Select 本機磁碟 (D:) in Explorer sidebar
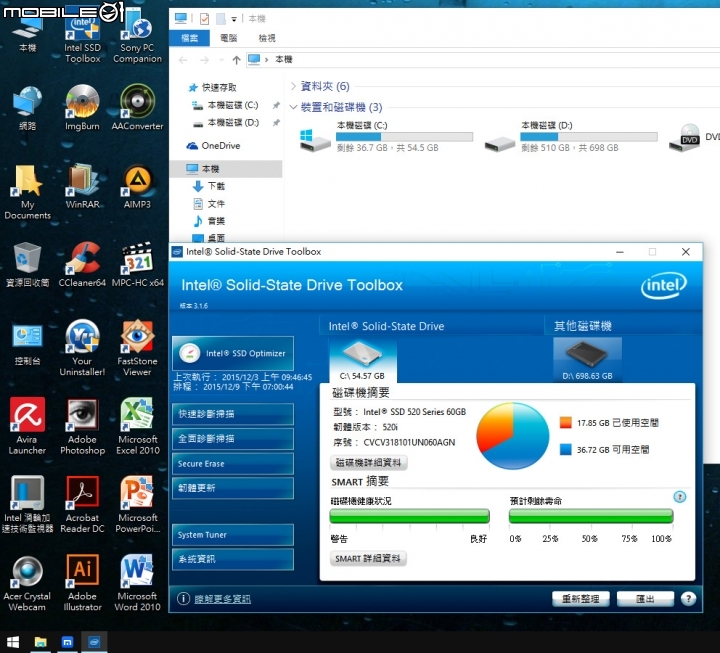Viewport: 720px width, 653px height. tap(233, 123)
